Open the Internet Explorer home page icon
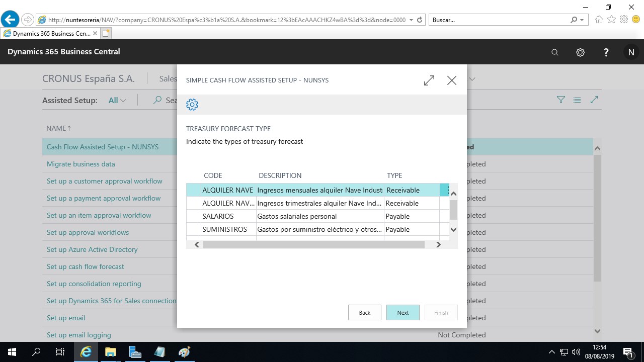This screenshot has width=644, height=362. click(599, 20)
